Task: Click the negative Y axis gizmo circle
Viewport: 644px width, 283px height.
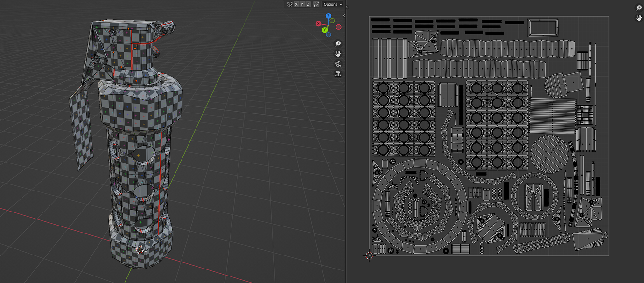Action: (332, 21)
